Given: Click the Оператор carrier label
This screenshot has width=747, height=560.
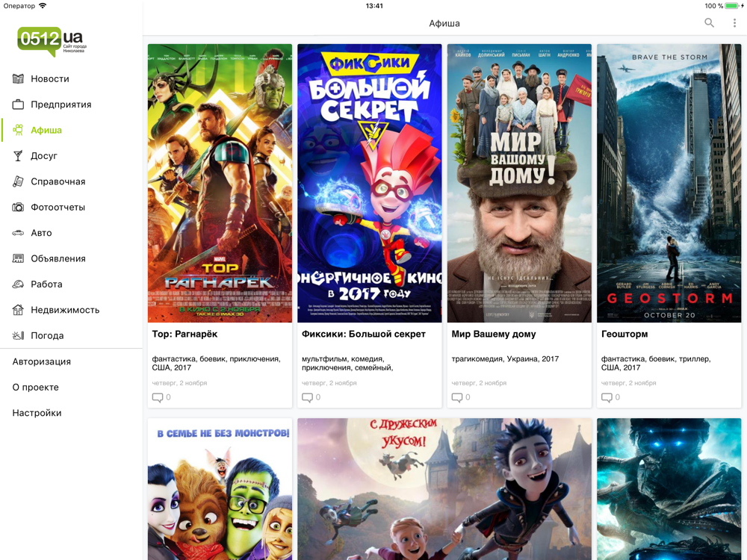Looking at the screenshot, I should pyautogui.click(x=19, y=6).
